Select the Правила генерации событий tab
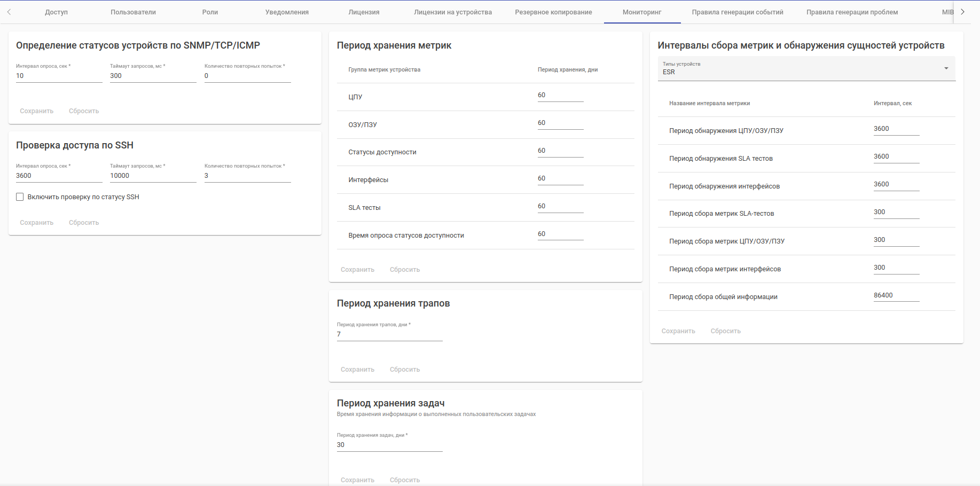980x486 pixels. [x=737, y=12]
